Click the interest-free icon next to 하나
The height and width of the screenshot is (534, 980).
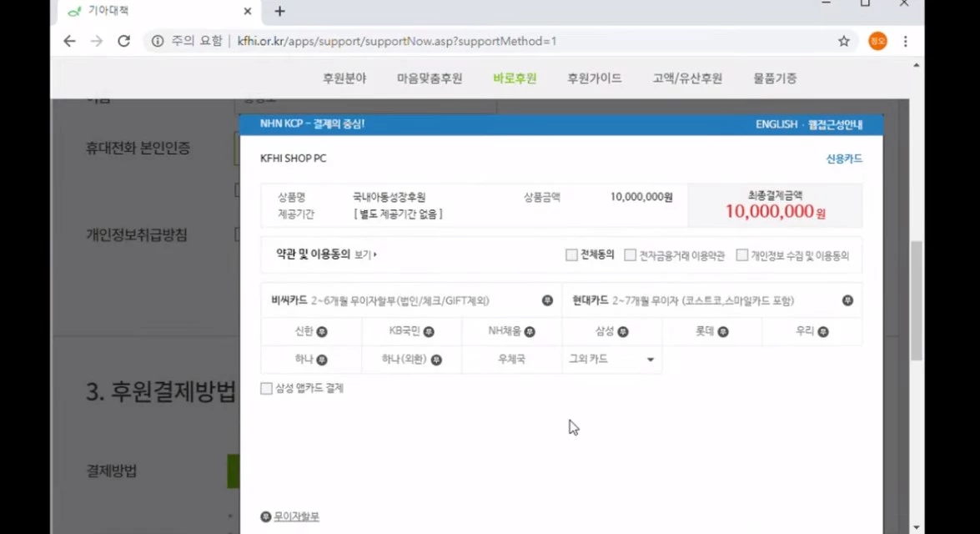click(x=322, y=360)
